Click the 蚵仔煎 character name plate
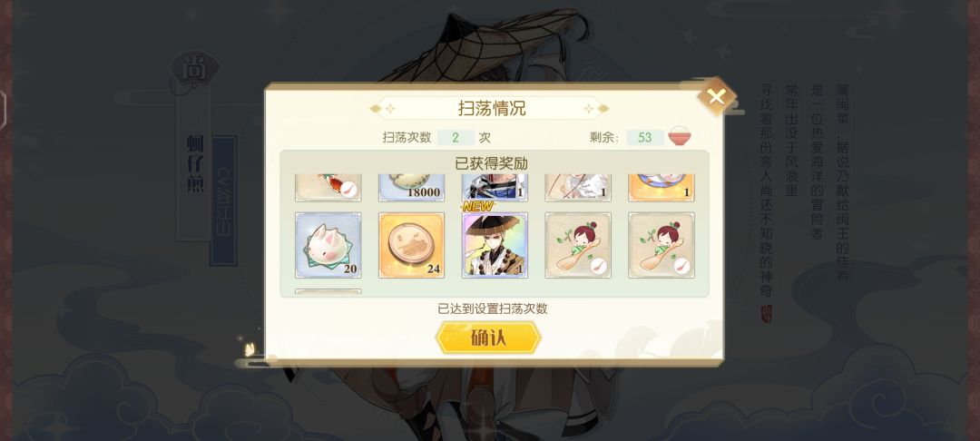This screenshot has width=980, height=441. [194, 163]
